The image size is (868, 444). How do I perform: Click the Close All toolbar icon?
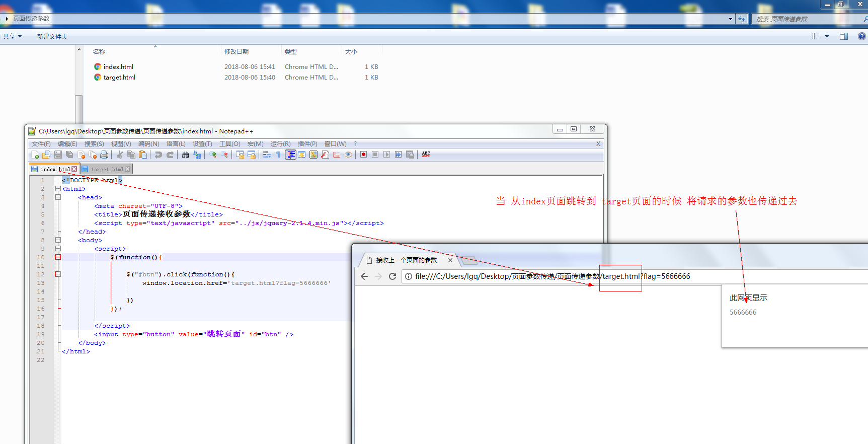click(93, 155)
